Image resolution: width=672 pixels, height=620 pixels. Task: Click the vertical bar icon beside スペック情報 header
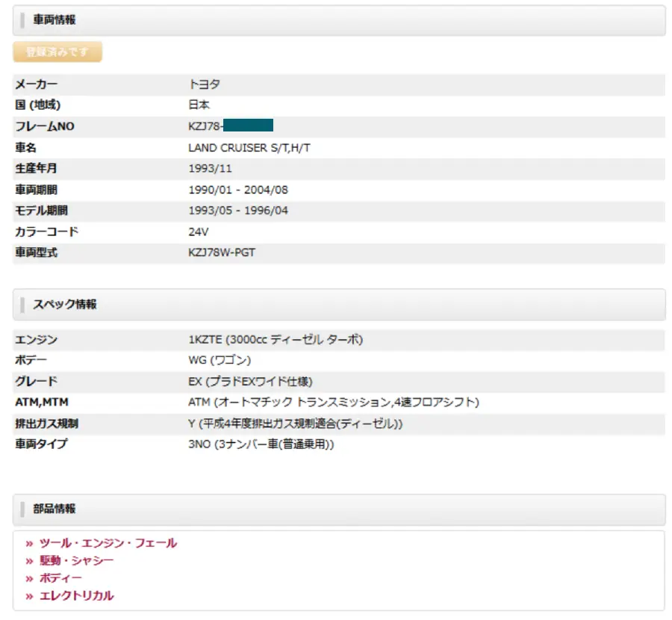coord(22,304)
